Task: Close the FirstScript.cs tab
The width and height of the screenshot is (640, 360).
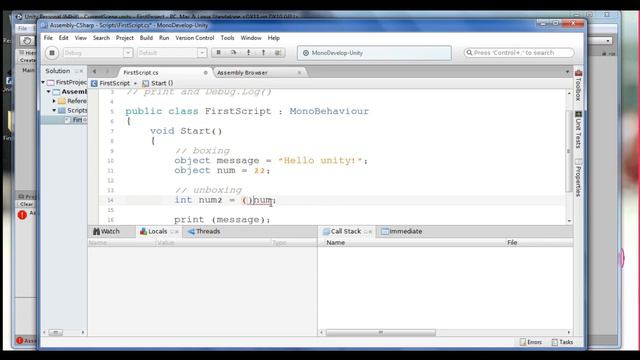Action: click(x=205, y=72)
